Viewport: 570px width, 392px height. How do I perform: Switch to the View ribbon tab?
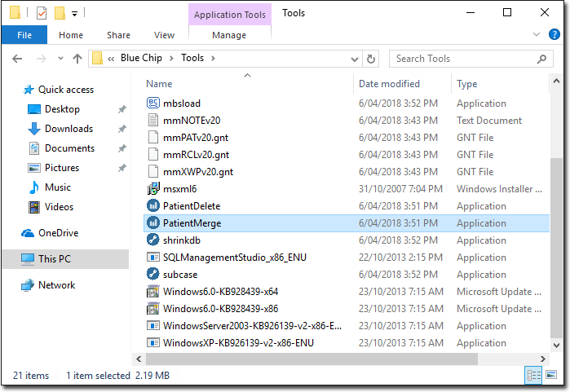coord(164,35)
